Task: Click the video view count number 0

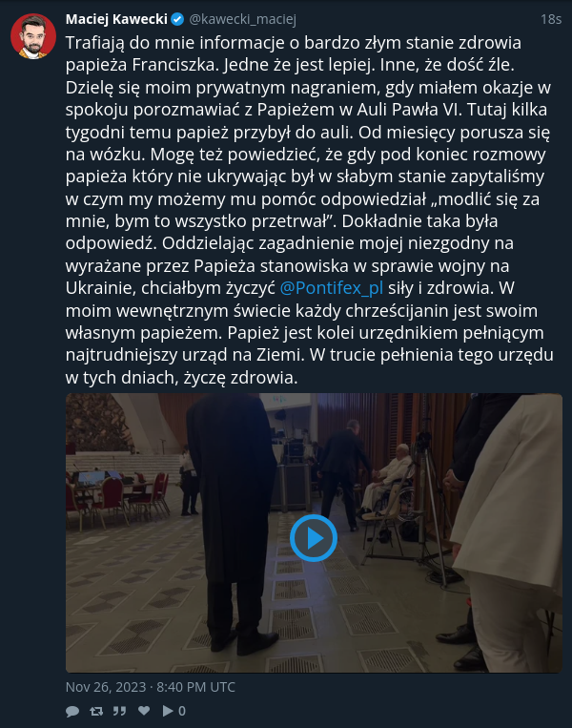Action: point(182,711)
